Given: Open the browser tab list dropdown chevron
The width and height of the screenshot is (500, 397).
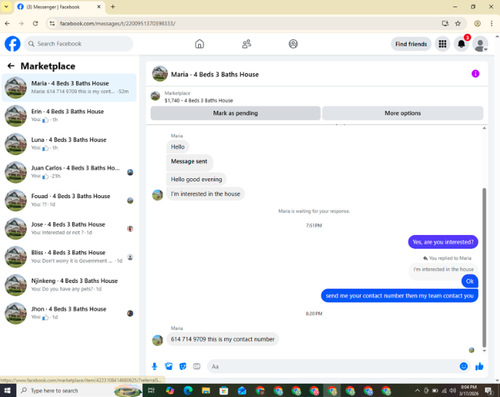Looking at the screenshot, I should tap(6, 6).
